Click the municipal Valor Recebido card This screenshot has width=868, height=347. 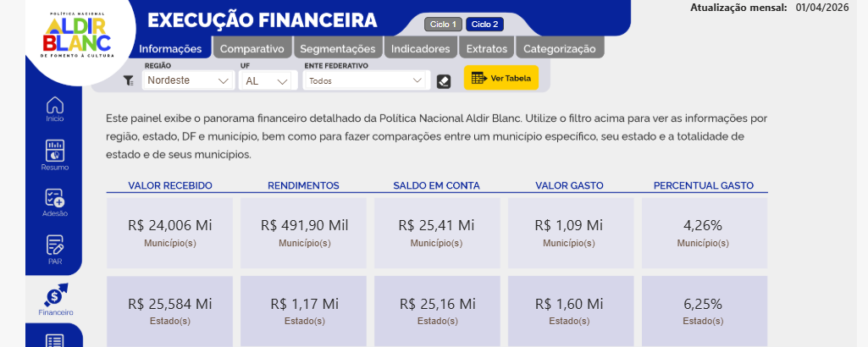169,233
